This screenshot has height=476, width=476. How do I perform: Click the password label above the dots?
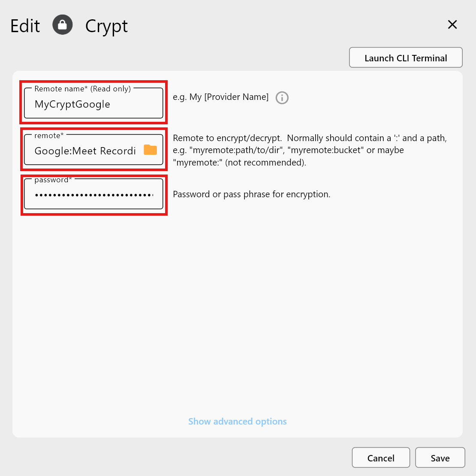pos(51,180)
